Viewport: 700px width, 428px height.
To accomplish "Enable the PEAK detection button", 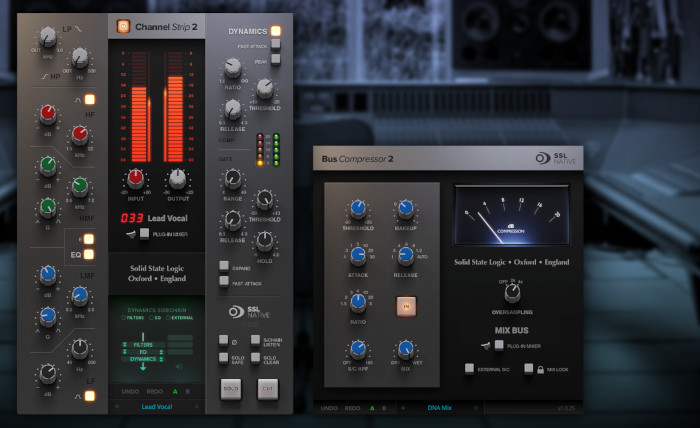I will [x=276, y=58].
